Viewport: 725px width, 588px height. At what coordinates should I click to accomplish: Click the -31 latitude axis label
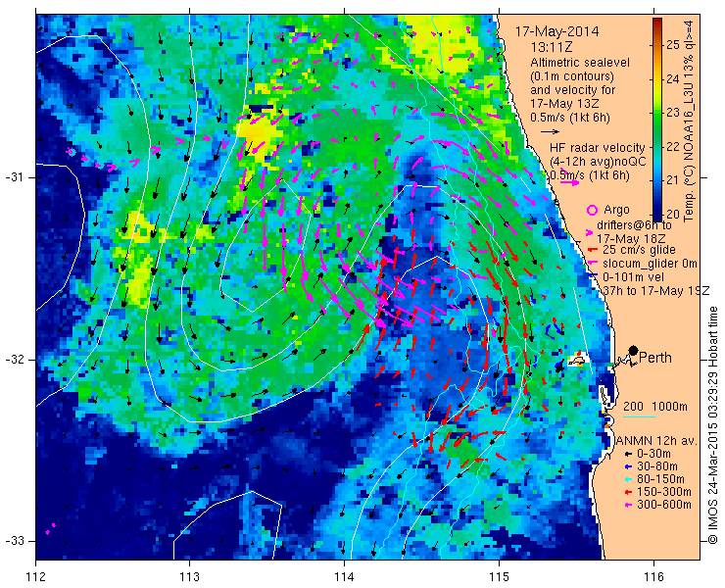pos(15,177)
